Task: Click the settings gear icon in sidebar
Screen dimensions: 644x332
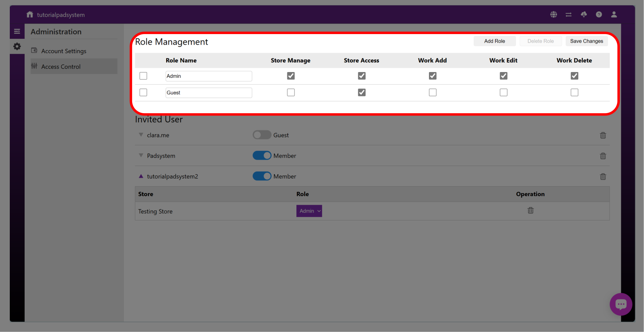Action: click(x=17, y=46)
